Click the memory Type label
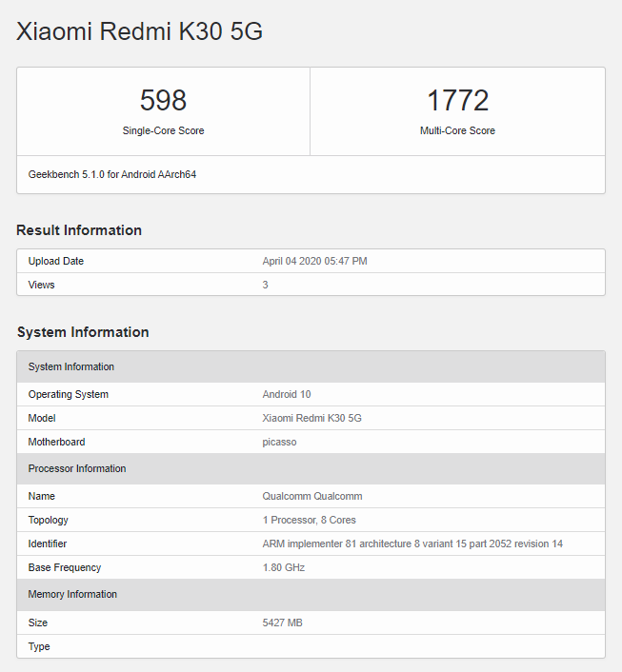Image resolution: width=622 pixels, height=672 pixels. coord(39,646)
